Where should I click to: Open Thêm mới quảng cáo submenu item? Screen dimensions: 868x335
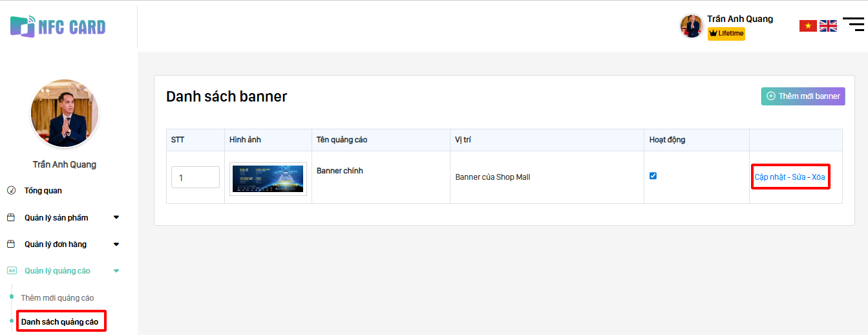[x=57, y=298]
